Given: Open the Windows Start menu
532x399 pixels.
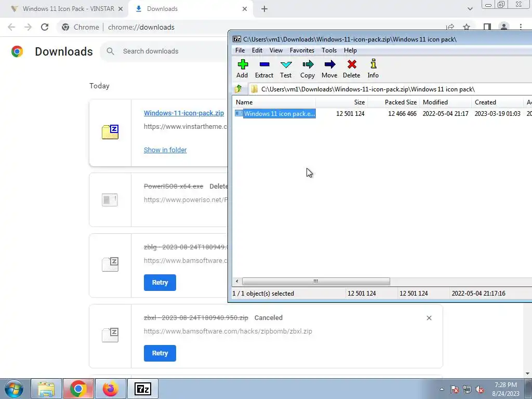Looking at the screenshot, I should [x=14, y=389].
